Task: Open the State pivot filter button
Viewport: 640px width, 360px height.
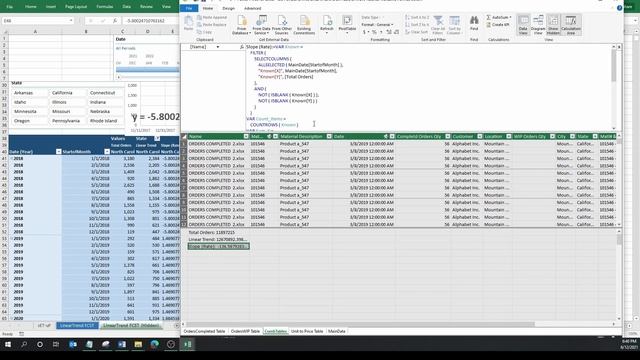Action: click(157, 139)
